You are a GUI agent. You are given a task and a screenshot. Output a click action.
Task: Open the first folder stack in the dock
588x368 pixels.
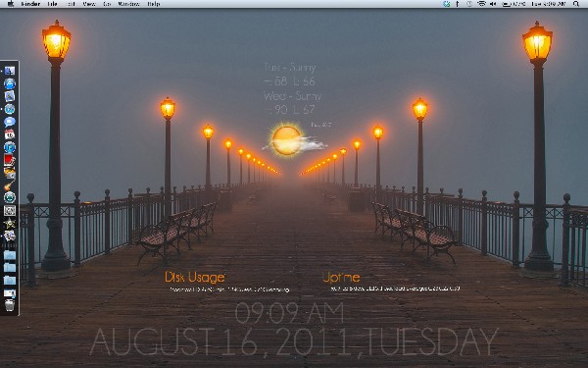coord(10,255)
